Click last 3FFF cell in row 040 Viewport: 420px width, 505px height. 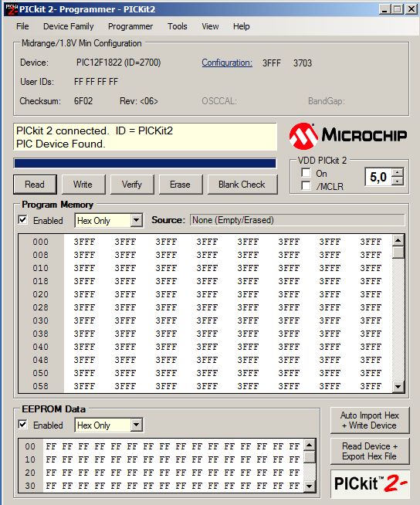371,347
